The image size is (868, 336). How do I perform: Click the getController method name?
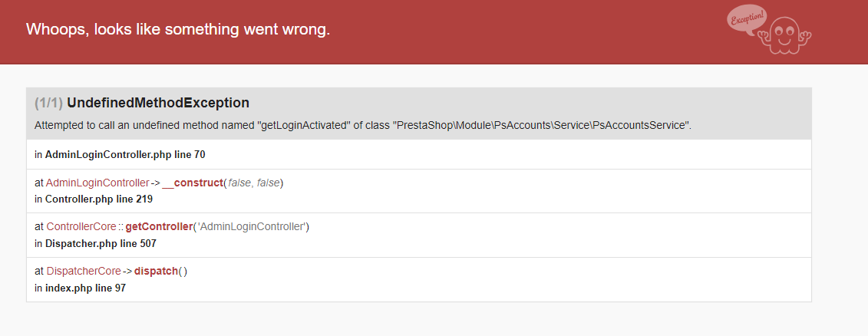coord(159,227)
